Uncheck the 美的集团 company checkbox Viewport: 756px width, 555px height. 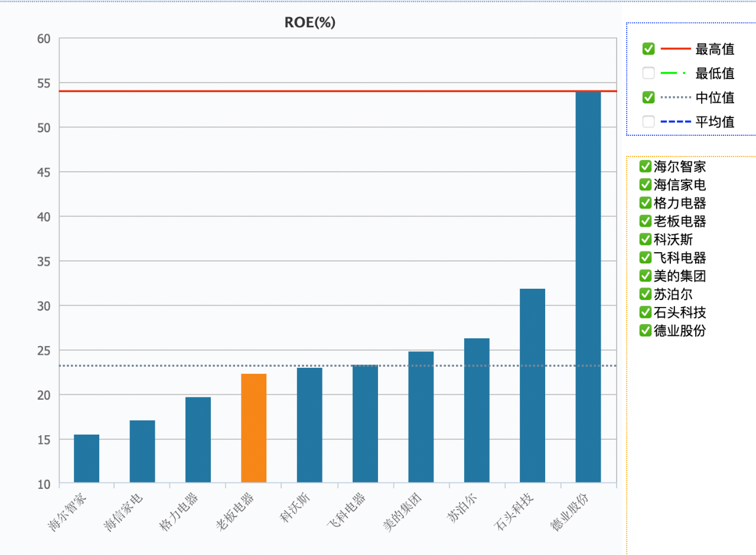click(646, 276)
